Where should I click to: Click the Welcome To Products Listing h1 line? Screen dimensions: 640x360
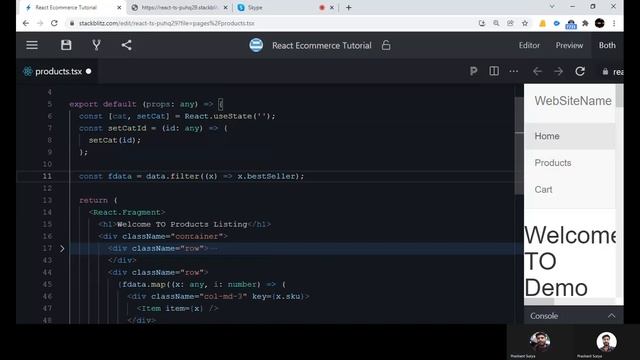pos(184,224)
